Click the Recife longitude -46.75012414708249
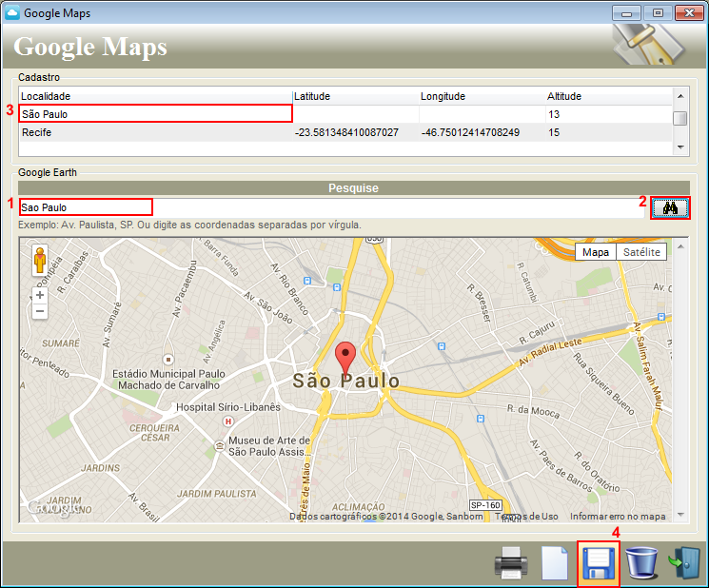Screen dimensions: 709x588 pyautogui.click(x=470, y=132)
